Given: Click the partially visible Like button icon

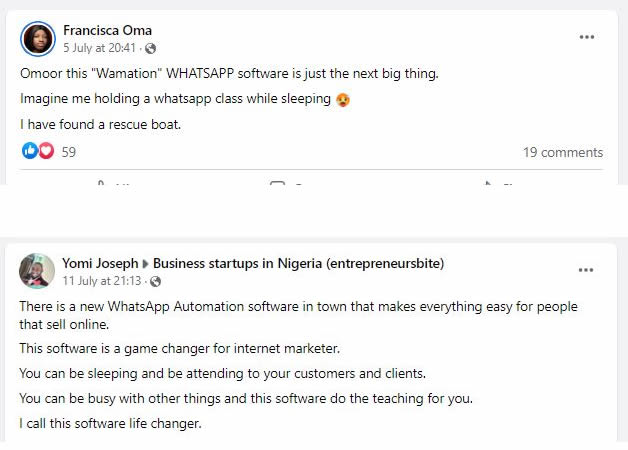Looking at the screenshot, I should pos(101,183).
